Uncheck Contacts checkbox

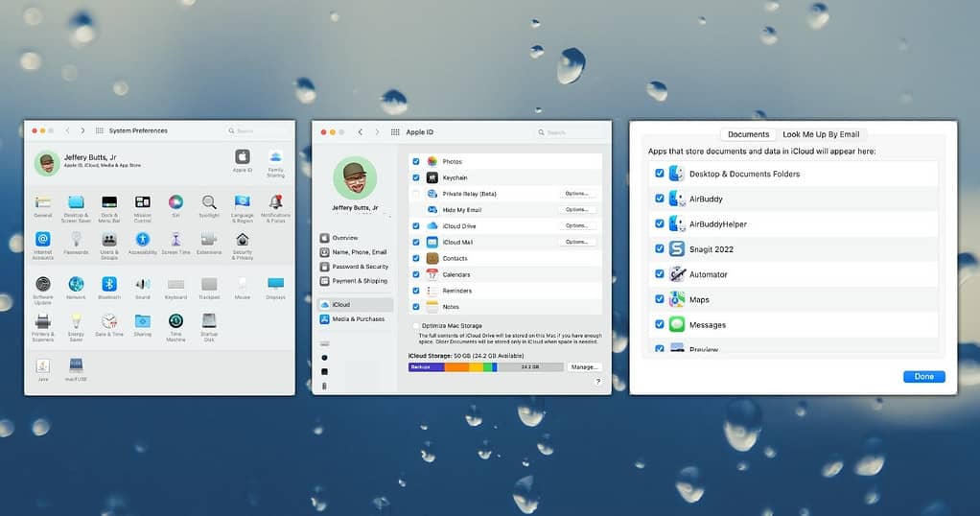(x=415, y=258)
